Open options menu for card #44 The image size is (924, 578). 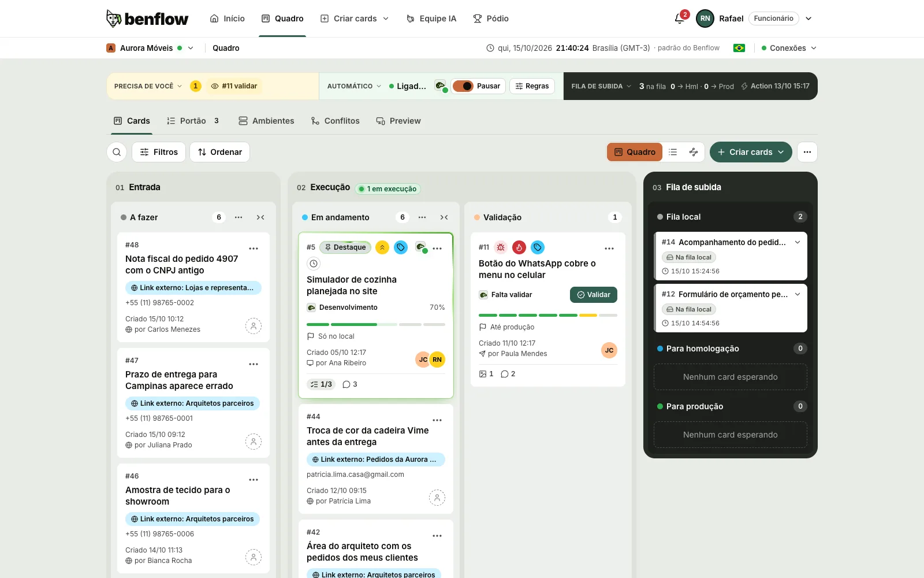pos(437,420)
